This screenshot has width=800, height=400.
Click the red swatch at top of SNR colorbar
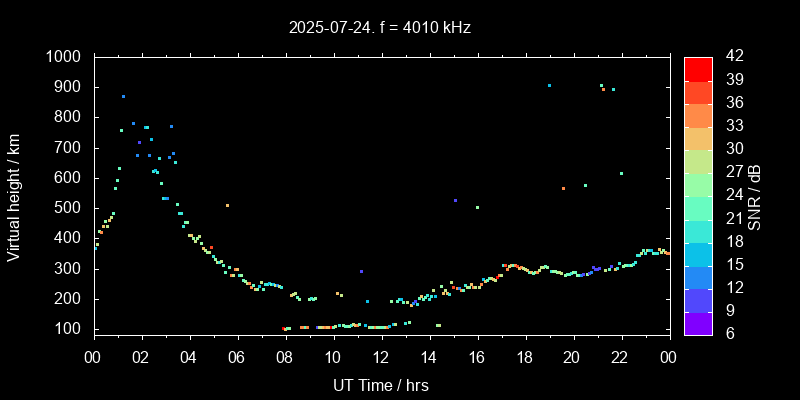coord(698,68)
